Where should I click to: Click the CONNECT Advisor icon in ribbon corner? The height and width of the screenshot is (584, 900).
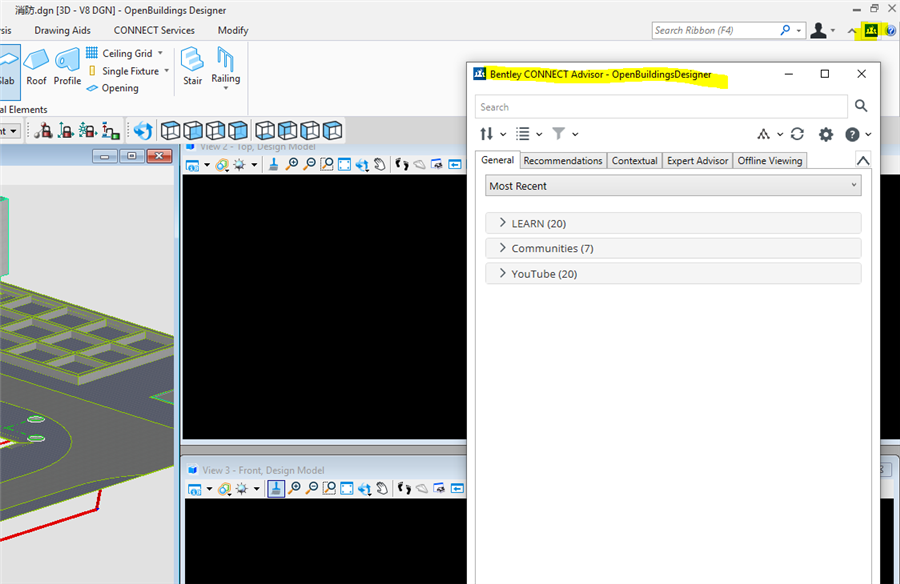871,30
